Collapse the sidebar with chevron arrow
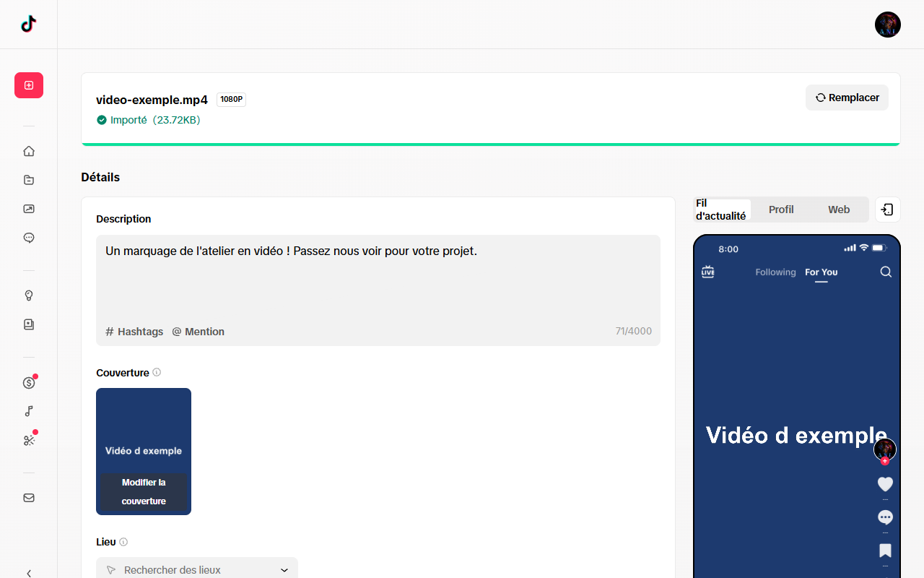 tap(29, 573)
